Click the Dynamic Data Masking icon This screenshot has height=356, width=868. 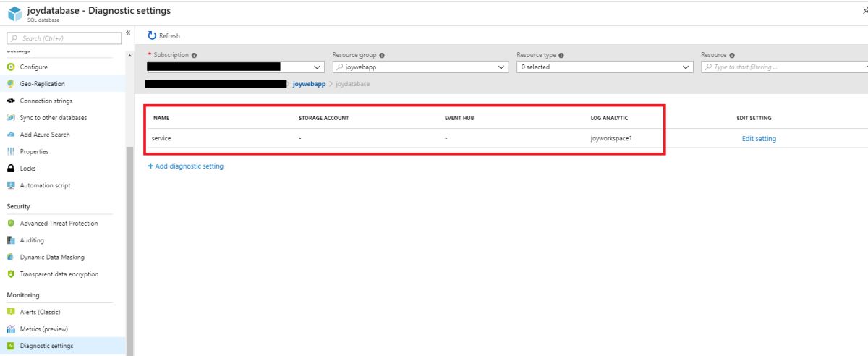pos(11,257)
